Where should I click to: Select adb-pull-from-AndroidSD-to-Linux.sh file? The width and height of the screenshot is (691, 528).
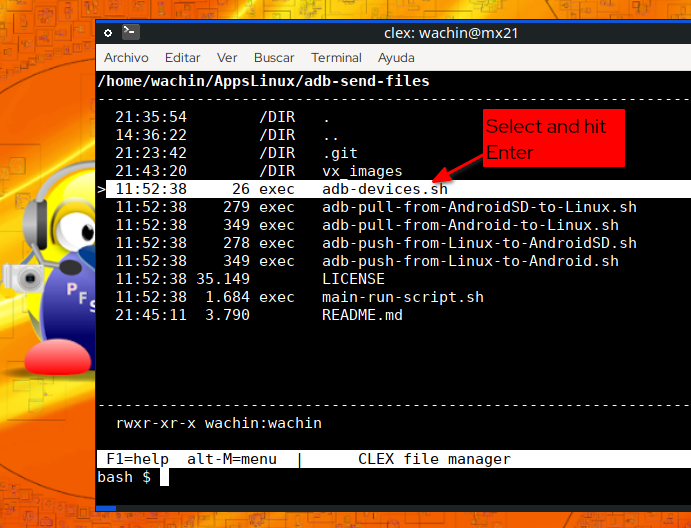(394, 207)
